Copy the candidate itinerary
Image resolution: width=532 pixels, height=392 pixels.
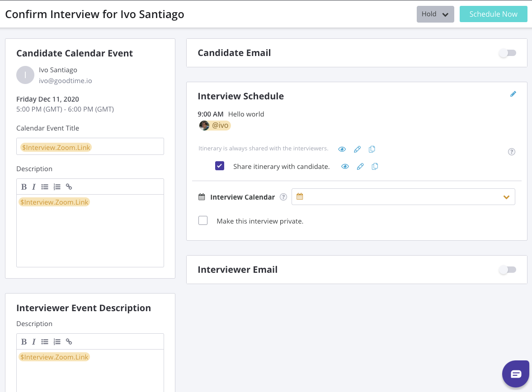coord(375,167)
